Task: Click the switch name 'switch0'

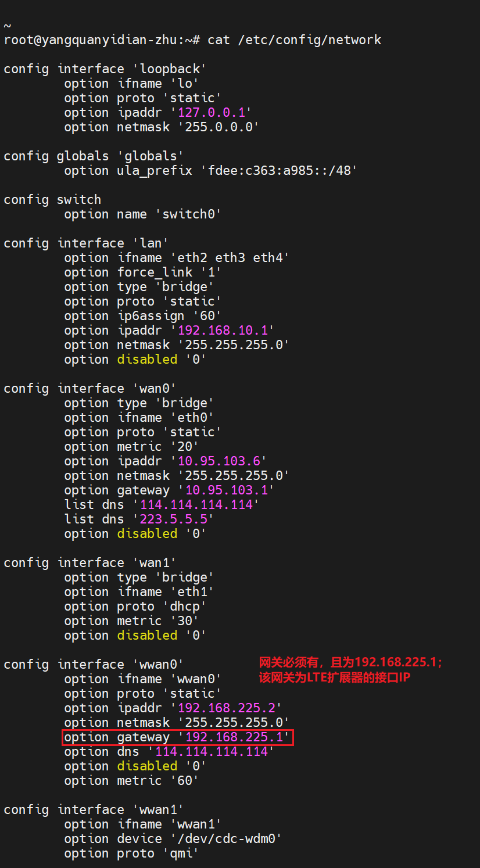Action: (188, 214)
